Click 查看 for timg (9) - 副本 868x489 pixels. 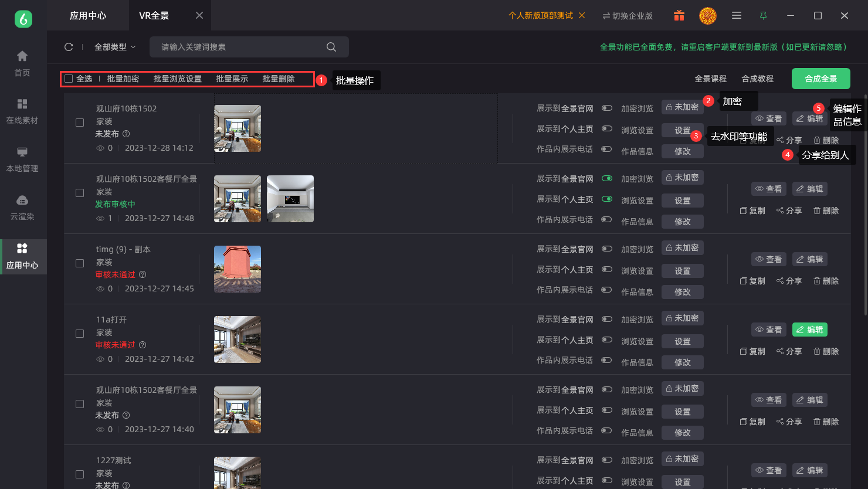click(x=768, y=259)
